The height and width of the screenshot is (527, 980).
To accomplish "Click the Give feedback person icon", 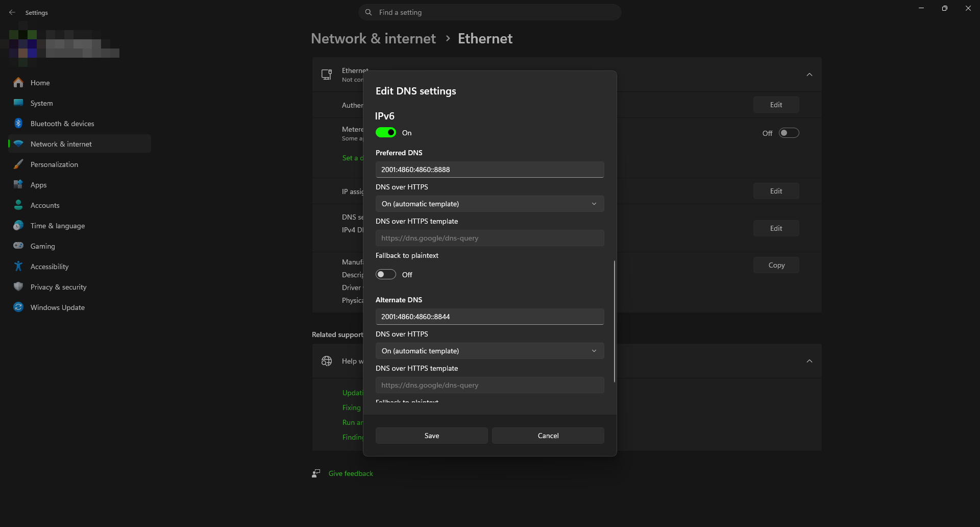I will coord(316,473).
